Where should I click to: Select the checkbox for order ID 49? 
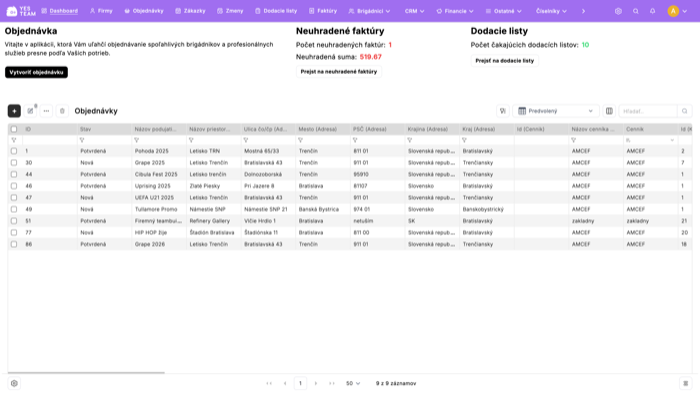tap(14, 209)
